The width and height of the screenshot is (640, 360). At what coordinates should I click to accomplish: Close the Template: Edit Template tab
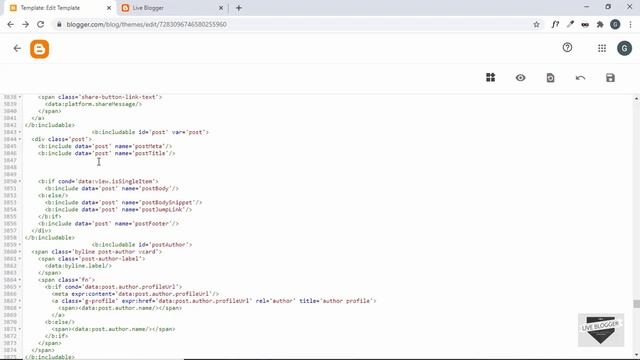[x=109, y=8]
